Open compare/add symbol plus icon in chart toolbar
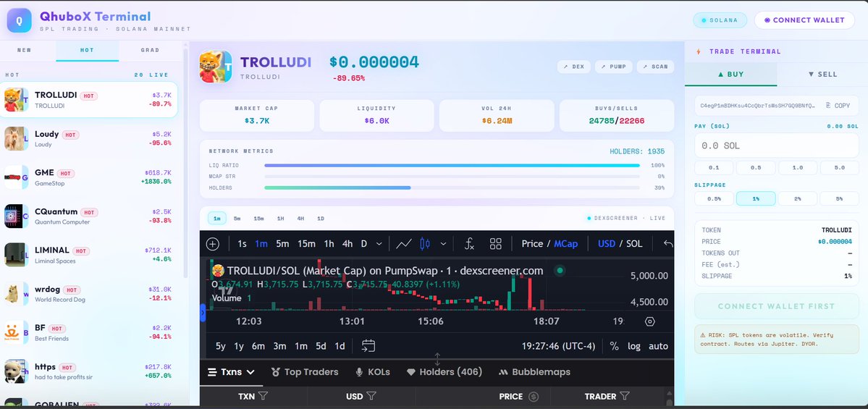Screen dimensions: 868x409 [213, 244]
